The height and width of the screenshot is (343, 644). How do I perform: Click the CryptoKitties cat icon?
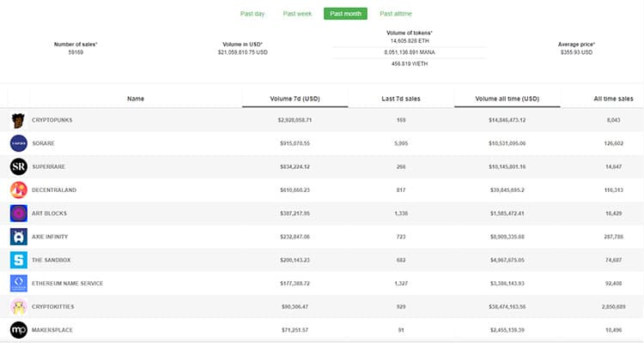click(x=19, y=307)
